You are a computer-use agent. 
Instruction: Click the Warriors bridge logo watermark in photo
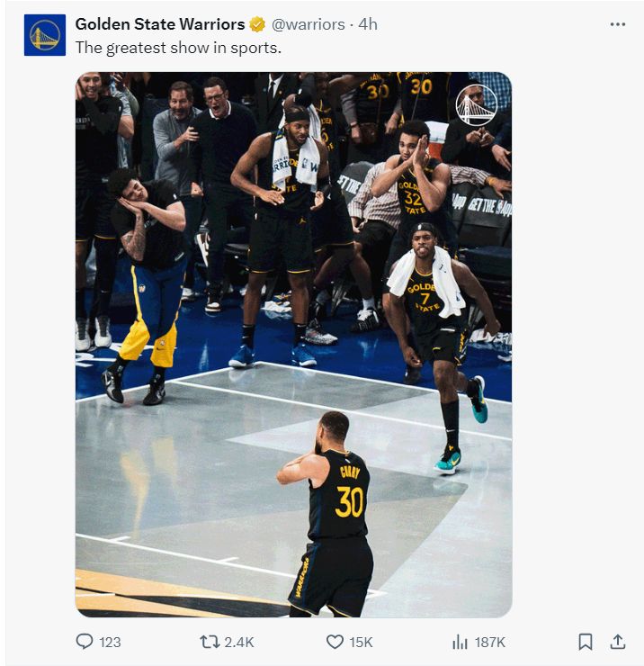(x=476, y=105)
